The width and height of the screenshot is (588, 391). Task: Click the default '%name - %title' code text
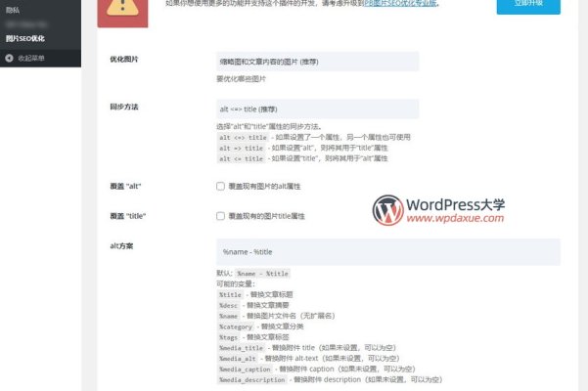(x=262, y=274)
